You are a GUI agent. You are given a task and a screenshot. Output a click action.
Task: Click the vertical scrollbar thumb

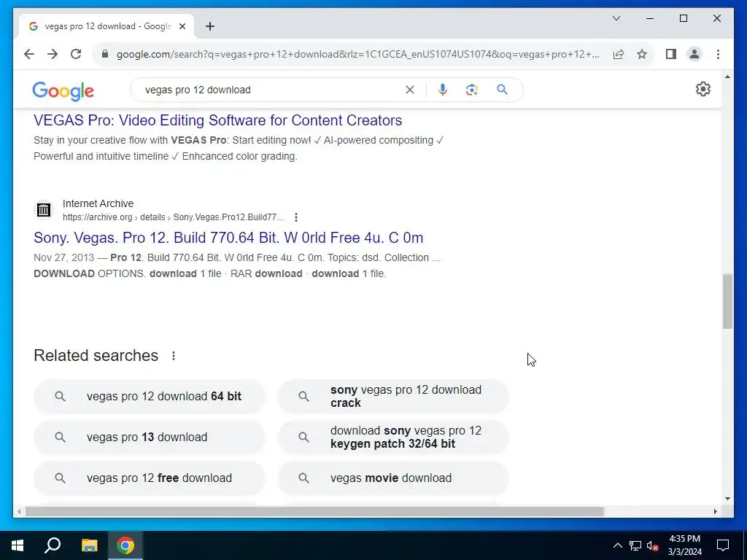coord(727,301)
